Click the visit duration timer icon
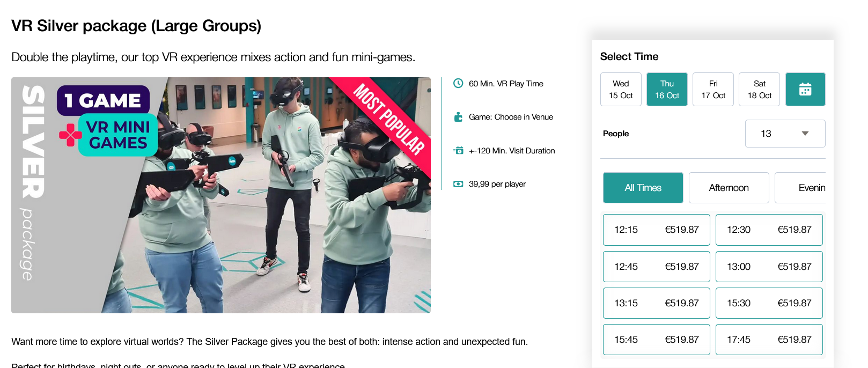This screenshot has height=368, width=868. pyautogui.click(x=458, y=151)
